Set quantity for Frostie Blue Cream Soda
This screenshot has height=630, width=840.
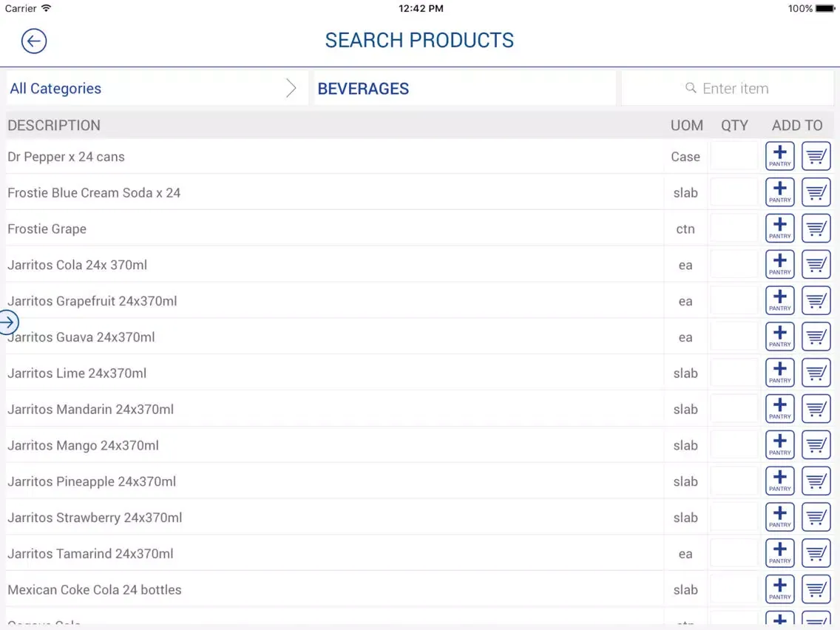point(734,192)
